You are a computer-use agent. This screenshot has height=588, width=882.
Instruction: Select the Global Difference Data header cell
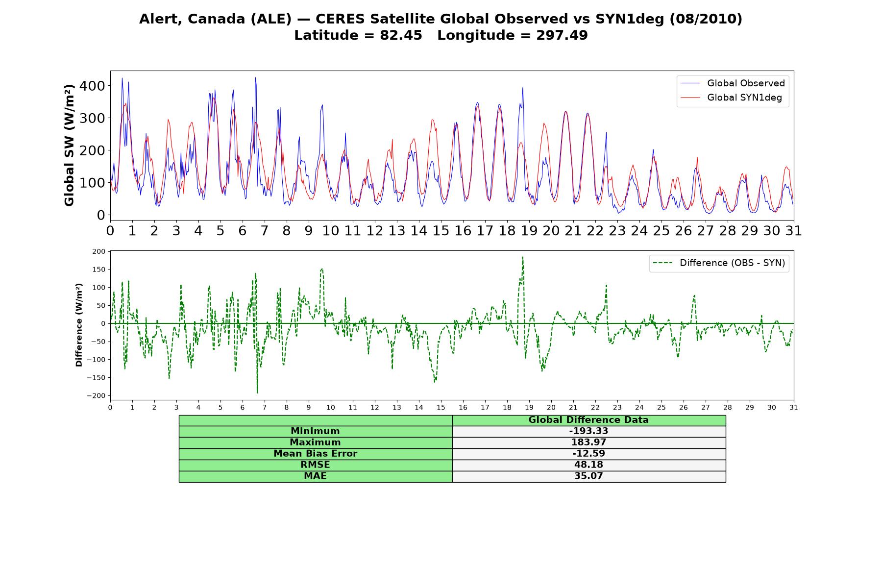pos(588,420)
